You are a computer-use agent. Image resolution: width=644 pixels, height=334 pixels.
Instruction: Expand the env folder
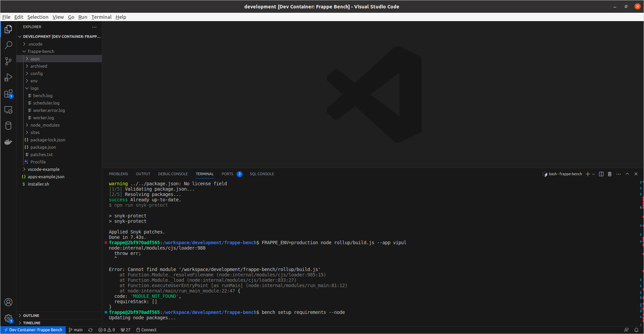point(59,81)
